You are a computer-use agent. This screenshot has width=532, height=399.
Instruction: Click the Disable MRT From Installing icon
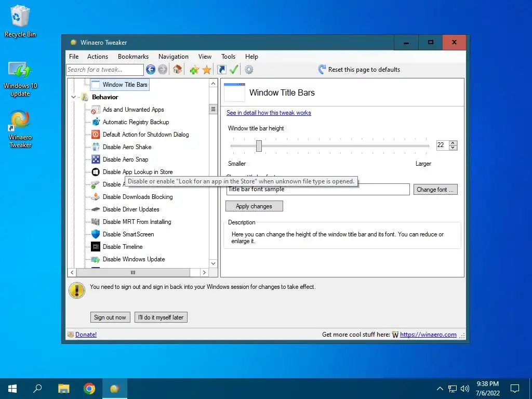click(x=96, y=221)
